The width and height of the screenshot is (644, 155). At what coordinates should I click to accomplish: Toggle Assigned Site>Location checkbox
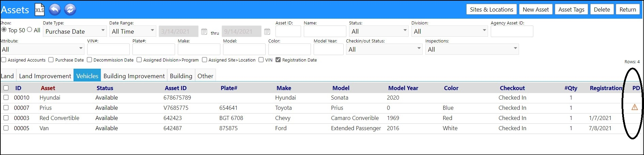204,60
